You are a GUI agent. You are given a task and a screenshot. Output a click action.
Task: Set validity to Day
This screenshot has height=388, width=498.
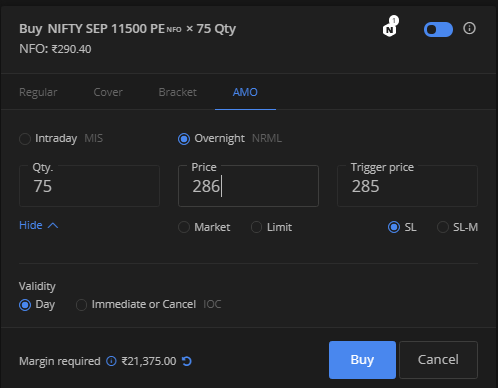37,305
